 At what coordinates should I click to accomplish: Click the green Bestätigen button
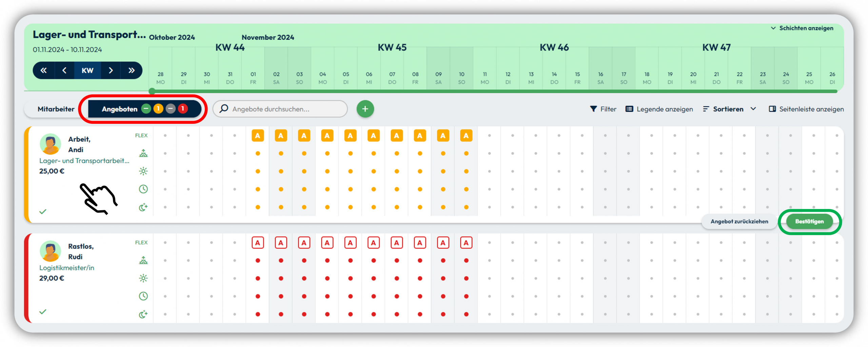(x=809, y=221)
